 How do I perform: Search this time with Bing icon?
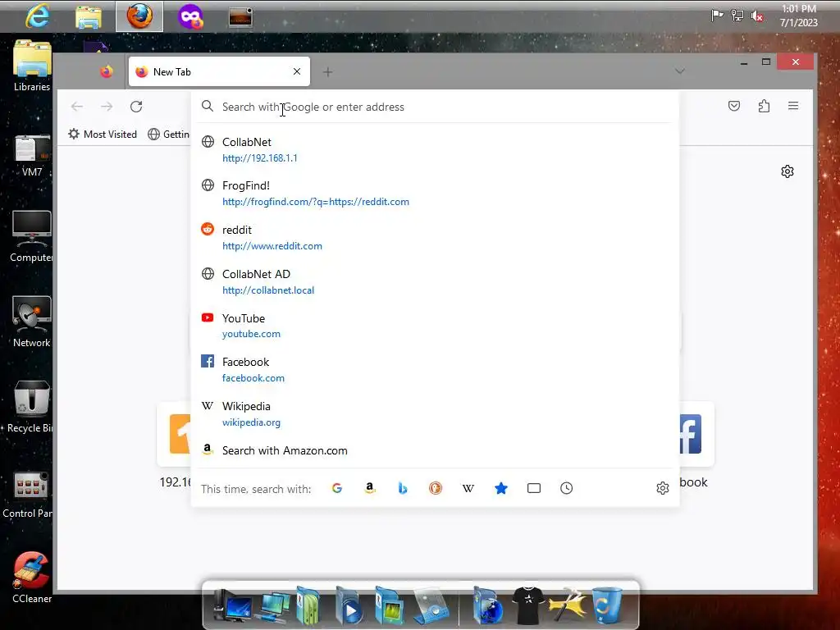(x=402, y=488)
